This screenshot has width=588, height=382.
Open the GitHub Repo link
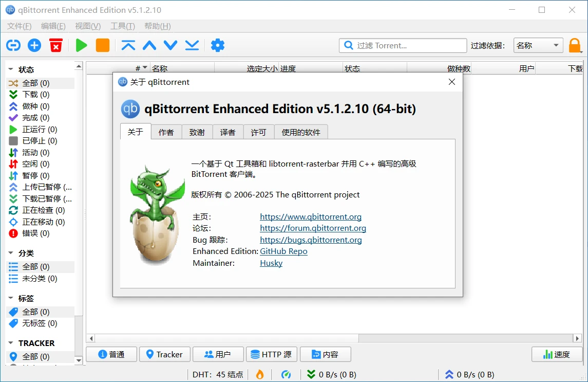click(283, 251)
